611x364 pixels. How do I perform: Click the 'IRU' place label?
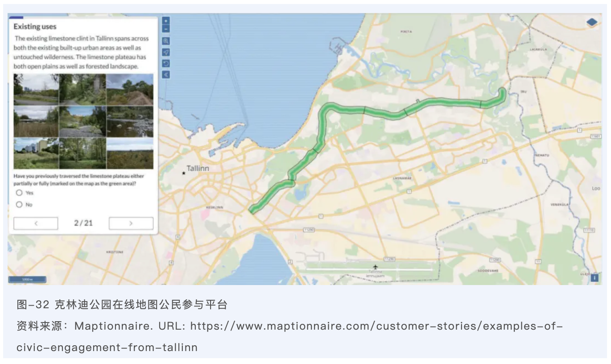click(x=524, y=91)
